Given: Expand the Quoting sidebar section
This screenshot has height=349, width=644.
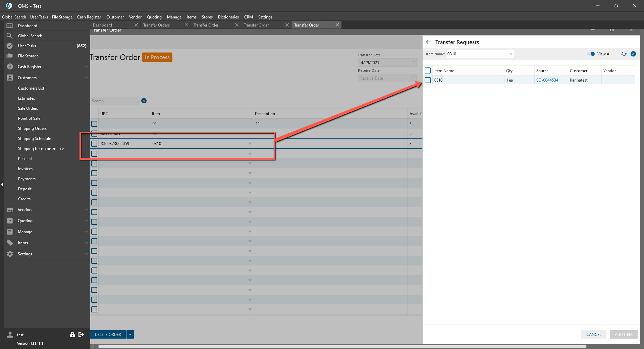Looking at the screenshot, I should [86, 221].
